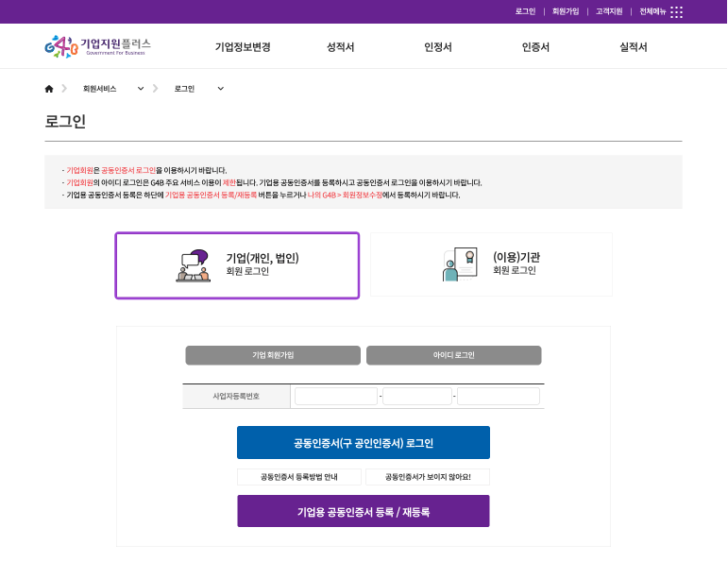Click the 기업 회원가입 button

coord(273,355)
